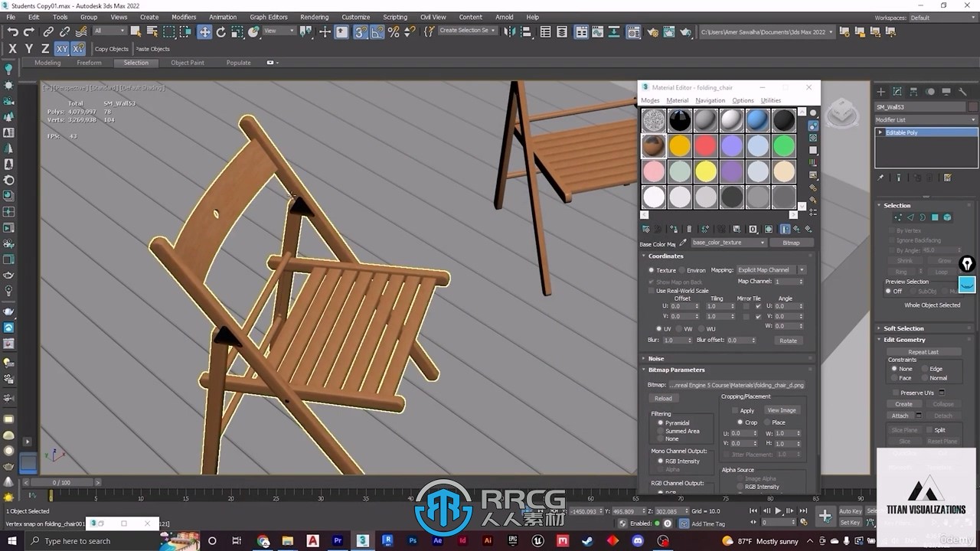This screenshot has height=551, width=980.
Task: Open the Mirror tool in toolbar
Action: (x=511, y=31)
